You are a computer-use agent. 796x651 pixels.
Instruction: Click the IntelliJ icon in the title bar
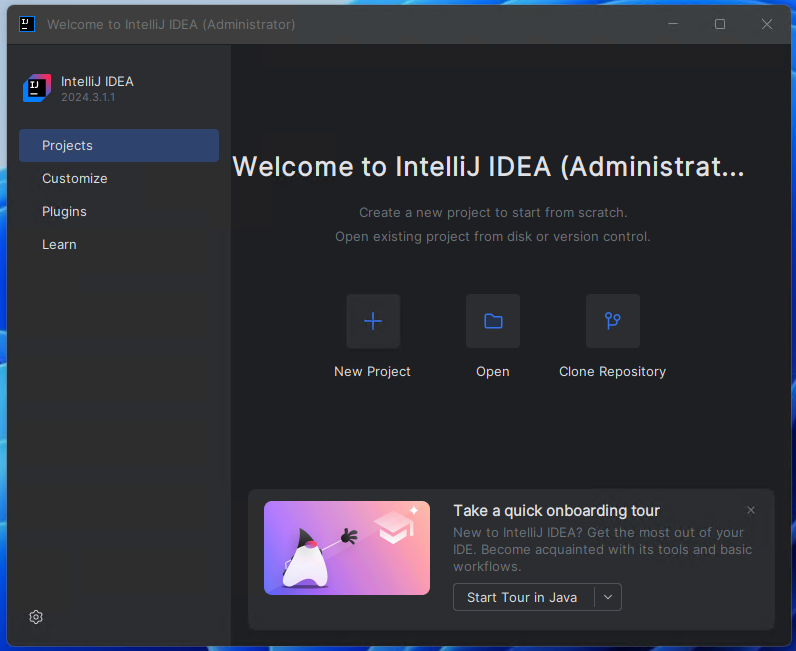[27, 24]
